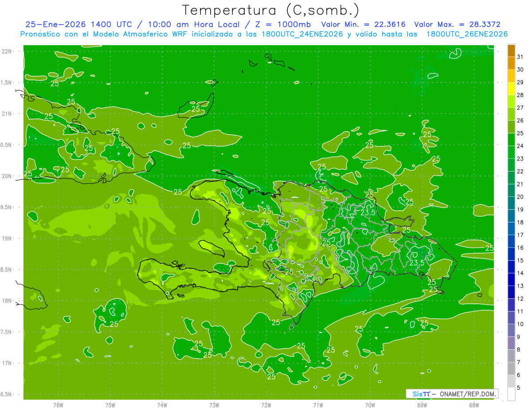Click the '1800UTC_24ENE2026' initialization time
This screenshot has height=411, width=532.
(x=302, y=34)
